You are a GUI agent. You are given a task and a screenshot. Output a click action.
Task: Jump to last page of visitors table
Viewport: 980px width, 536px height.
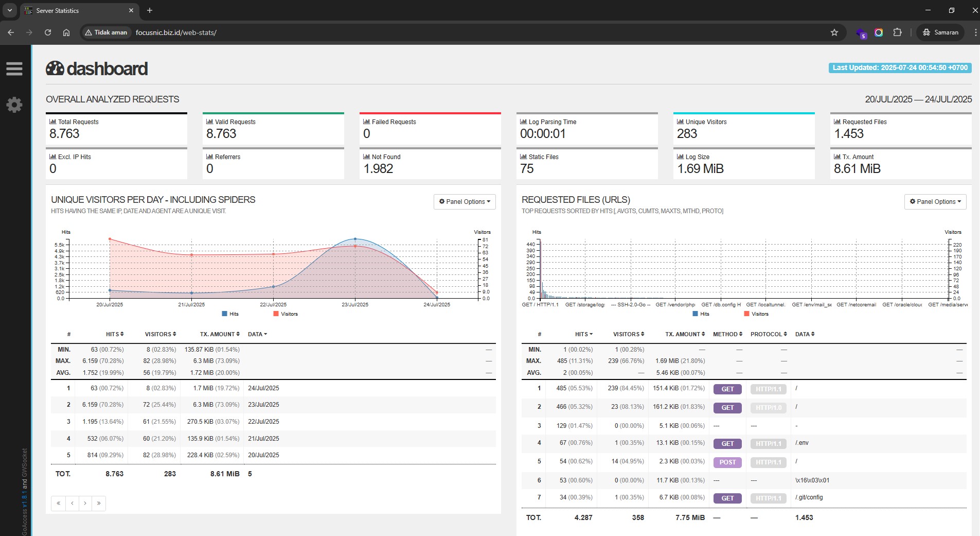pos(99,503)
